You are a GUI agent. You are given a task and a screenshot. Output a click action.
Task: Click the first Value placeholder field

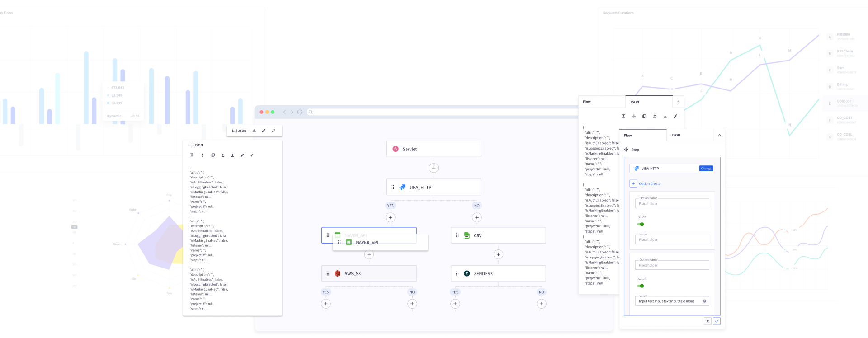tap(672, 240)
